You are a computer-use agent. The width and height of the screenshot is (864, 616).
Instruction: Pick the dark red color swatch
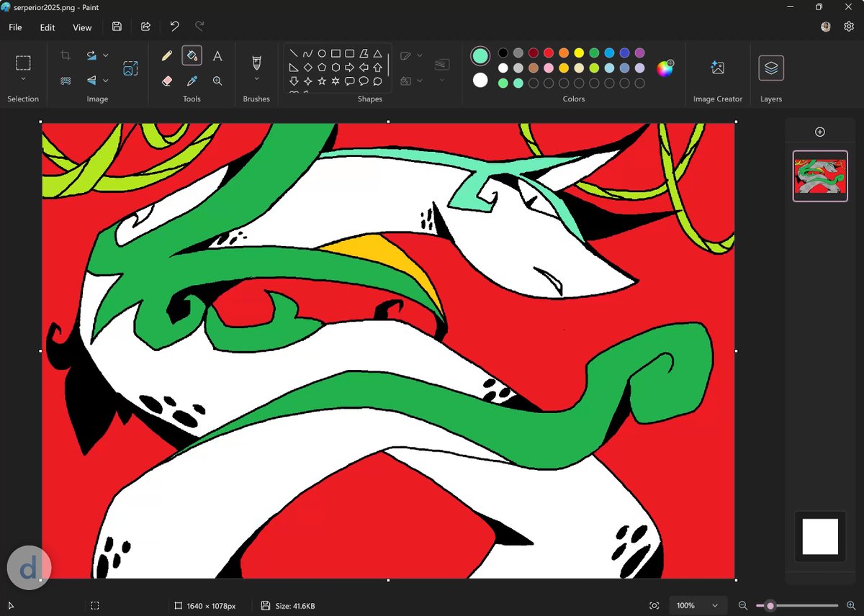[x=534, y=53]
